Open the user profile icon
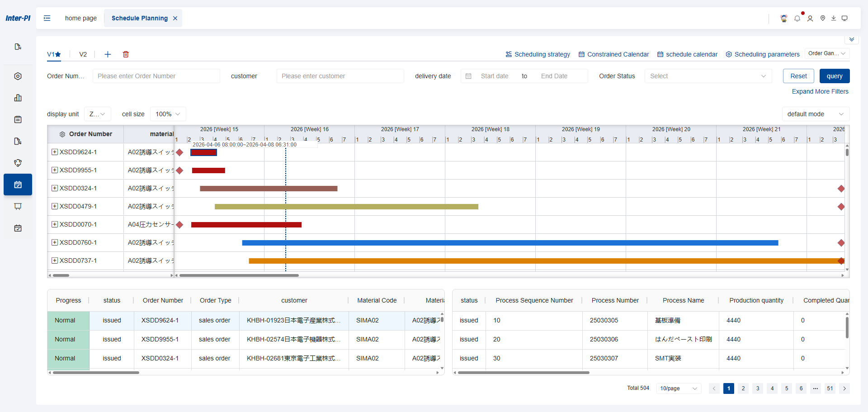 [810, 19]
